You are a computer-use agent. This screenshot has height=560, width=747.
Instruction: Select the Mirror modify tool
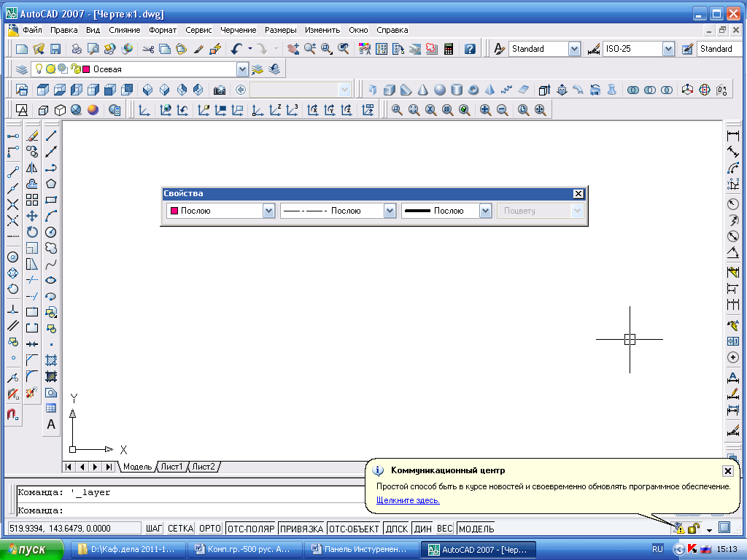[32, 168]
